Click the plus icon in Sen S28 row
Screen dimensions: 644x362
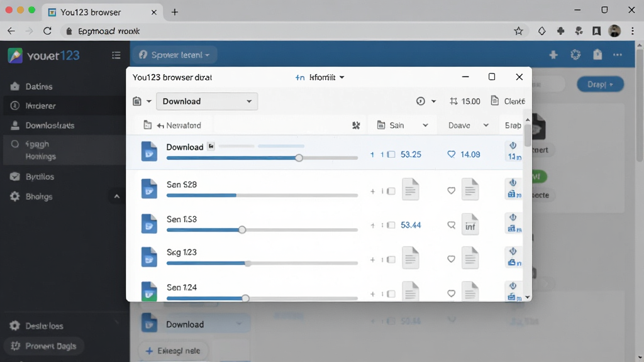(372, 191)
